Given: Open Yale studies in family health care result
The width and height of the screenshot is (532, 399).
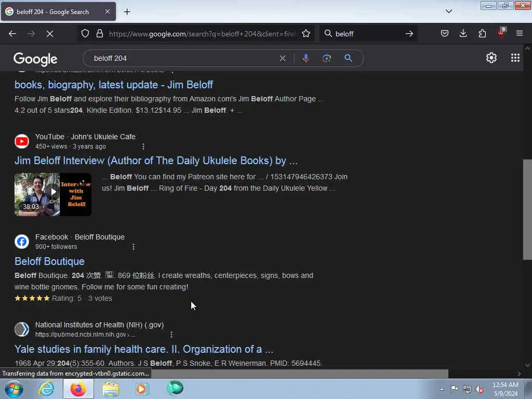Looking at the screenshot, I should tap(144, 349).
